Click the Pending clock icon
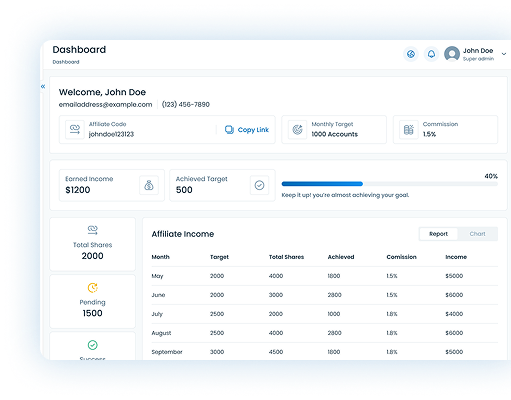This screenshot has width=511, height=400. 93,287
